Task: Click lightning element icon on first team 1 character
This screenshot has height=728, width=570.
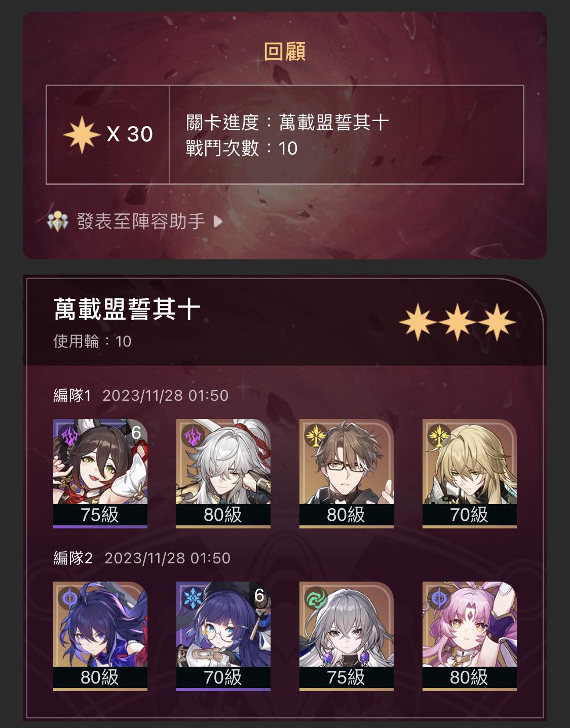Action: point(69,435)
